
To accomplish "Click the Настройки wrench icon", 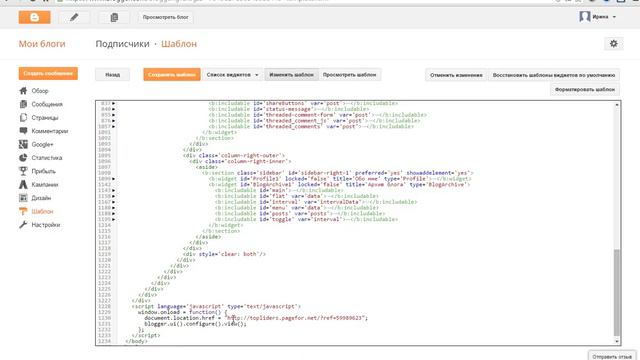I will tap(23, 224).
